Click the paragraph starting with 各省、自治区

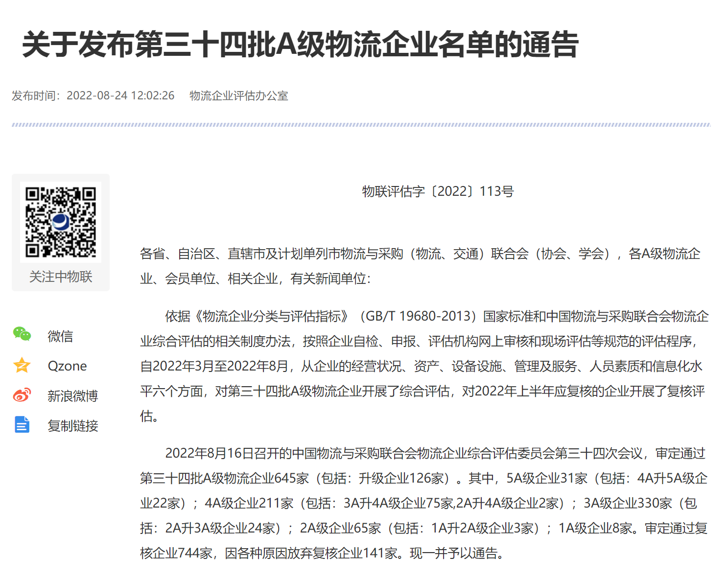[x=420, y=254]
